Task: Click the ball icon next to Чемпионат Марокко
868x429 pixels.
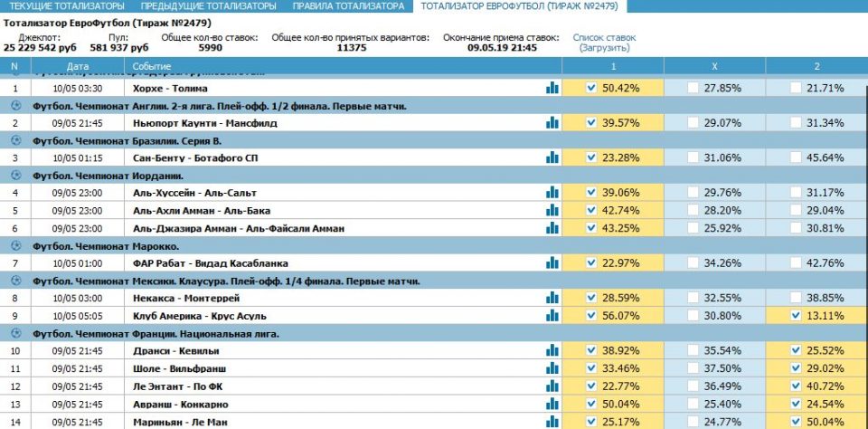Action: tap(15, 245)
